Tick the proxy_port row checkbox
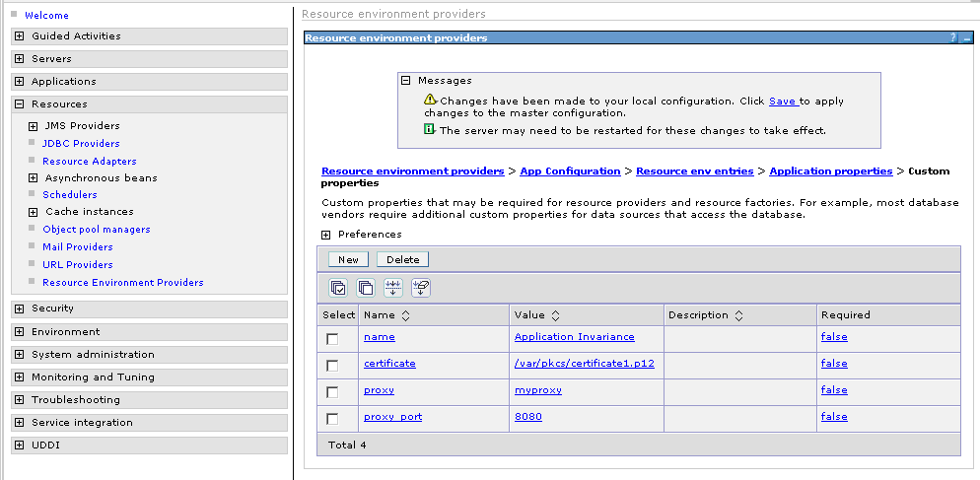 click(x=333, y=418)
